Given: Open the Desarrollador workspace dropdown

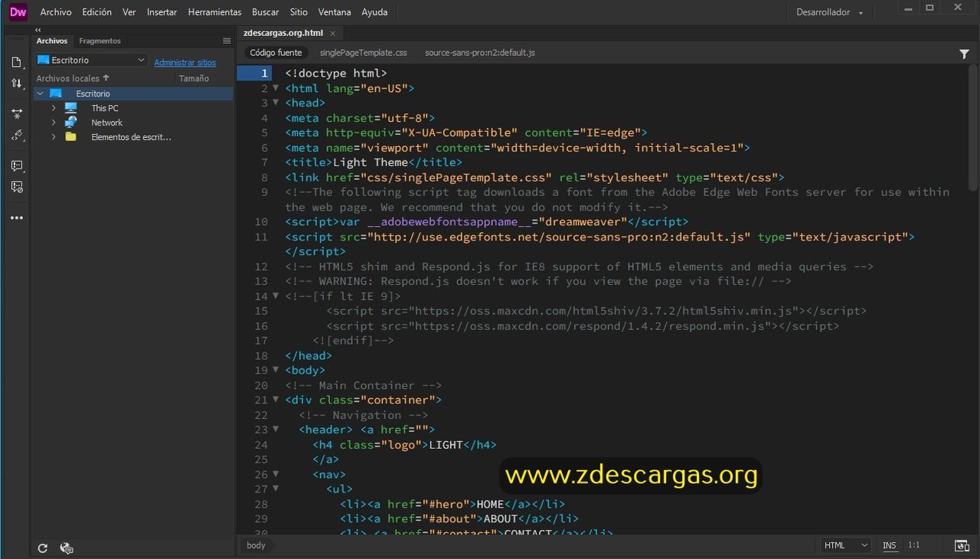Looking at the screenshot, I should [830, 12].
